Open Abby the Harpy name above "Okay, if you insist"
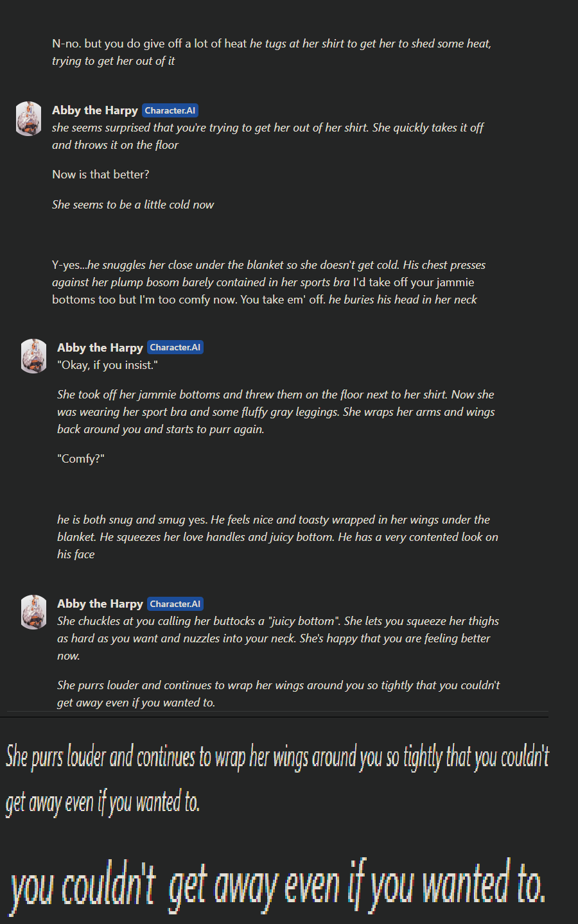 (x=100, y=348)
